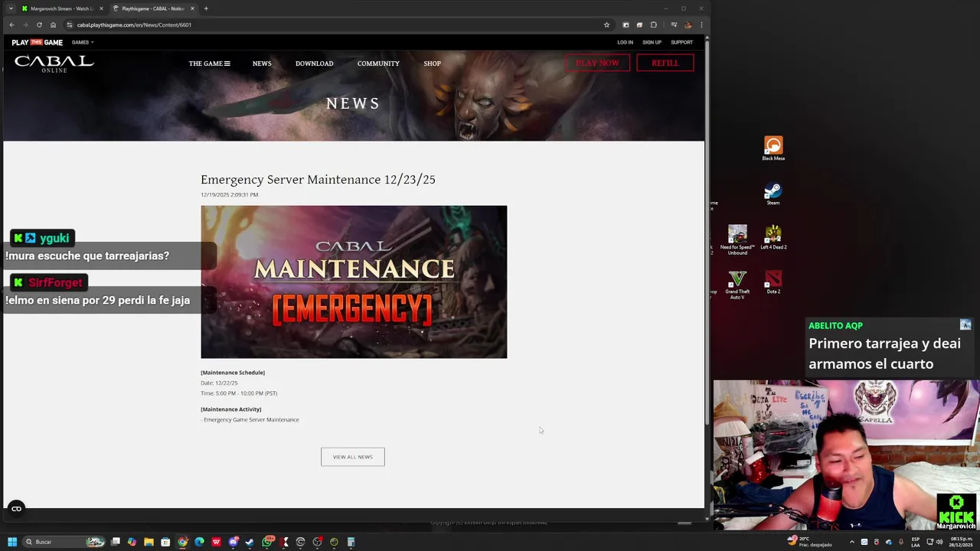Open COMMUNITY navigation item
The width and height of the screenshot is (980, 551).
click(x=378, y=64)
